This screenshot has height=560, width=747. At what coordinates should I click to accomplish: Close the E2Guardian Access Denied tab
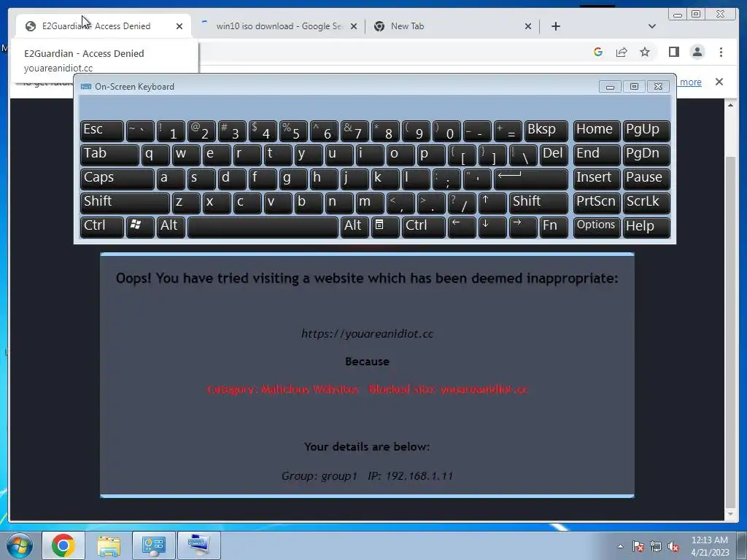coord(179,26)
